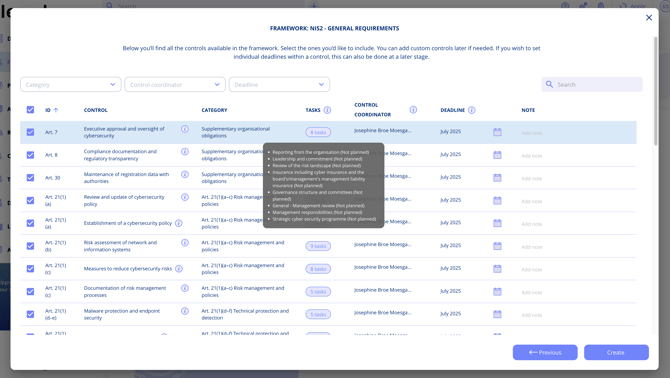
Task: Uncheck the Art. 7 checkbox
Action: pyautogui.click(x=30, y=132)
